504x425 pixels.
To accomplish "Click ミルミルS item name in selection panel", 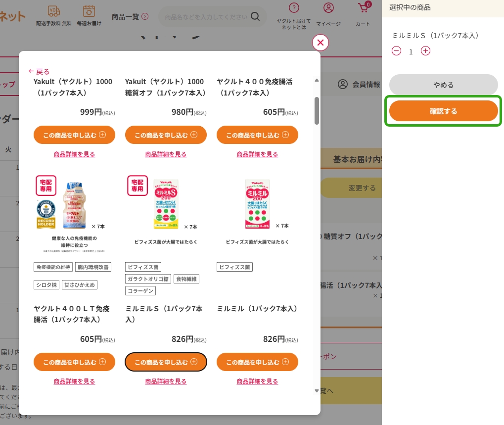I will (435, 35).
